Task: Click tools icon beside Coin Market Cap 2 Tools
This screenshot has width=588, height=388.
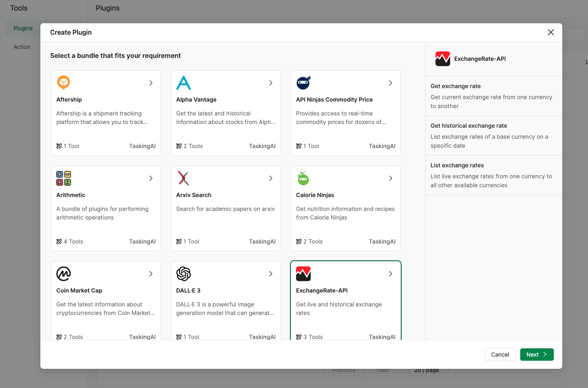Action: (59, 337)
